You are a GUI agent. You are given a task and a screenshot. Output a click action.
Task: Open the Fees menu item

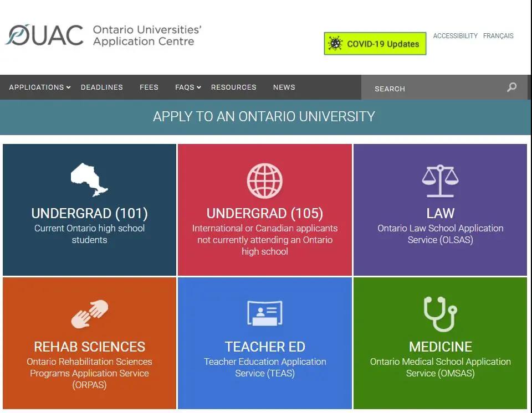pos(149,87)
